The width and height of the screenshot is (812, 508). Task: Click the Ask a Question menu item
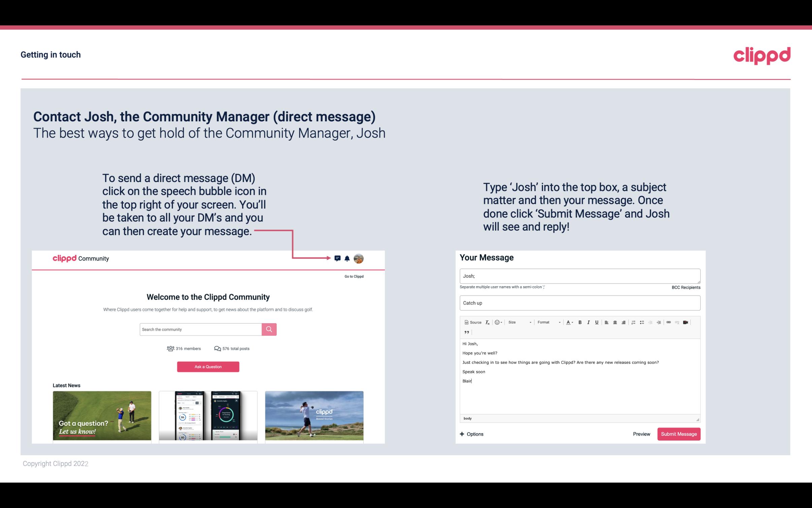pos(209,367)
